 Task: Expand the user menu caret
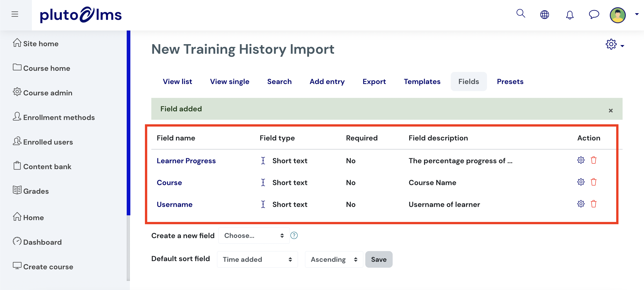click(637, 15)
